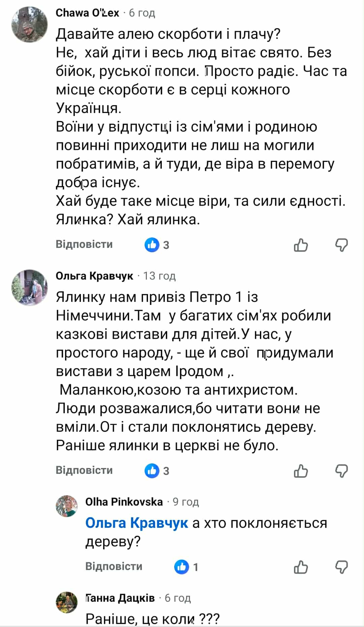Reply to Ольга Кравчук's comment
Image resolution: width=364 pixels, height=627 pixels.
click(84, 470)
